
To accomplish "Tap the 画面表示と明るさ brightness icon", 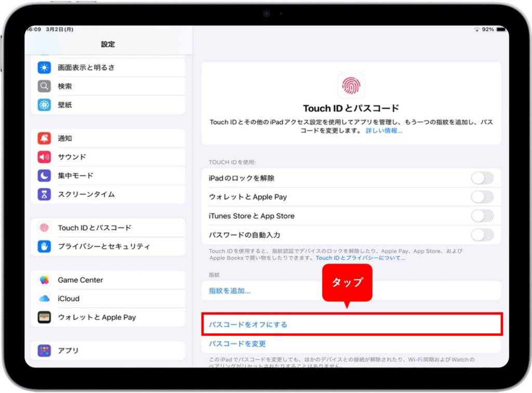I will (x=44, y=68).
